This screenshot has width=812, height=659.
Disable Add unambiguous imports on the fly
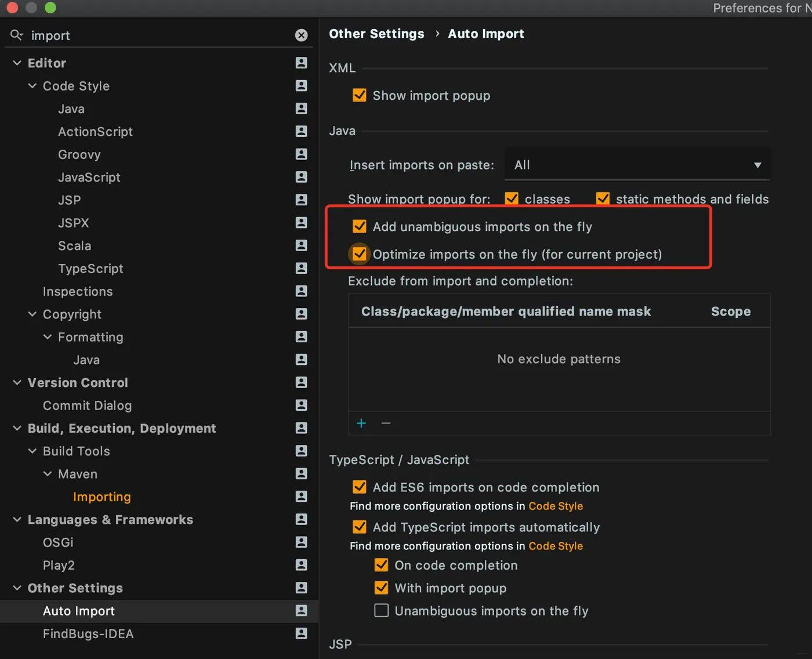tap(360, 226)
